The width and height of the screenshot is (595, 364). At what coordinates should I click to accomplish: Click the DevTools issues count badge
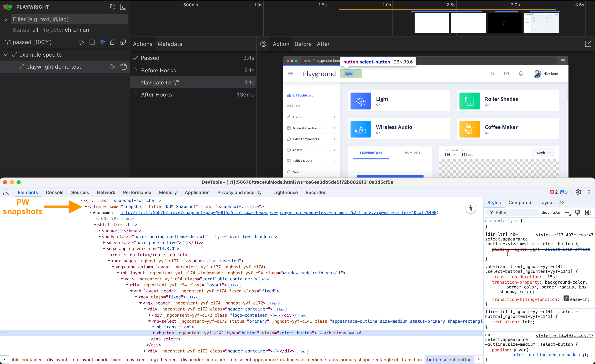564,192
